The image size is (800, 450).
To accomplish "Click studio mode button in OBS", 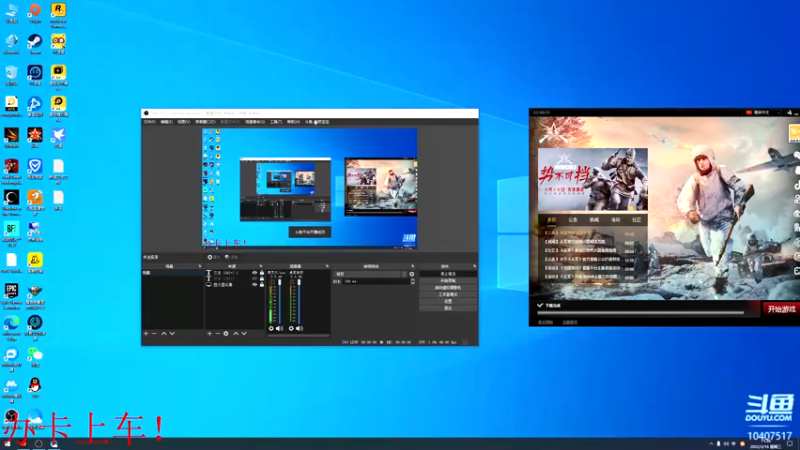I will point(448,294).
